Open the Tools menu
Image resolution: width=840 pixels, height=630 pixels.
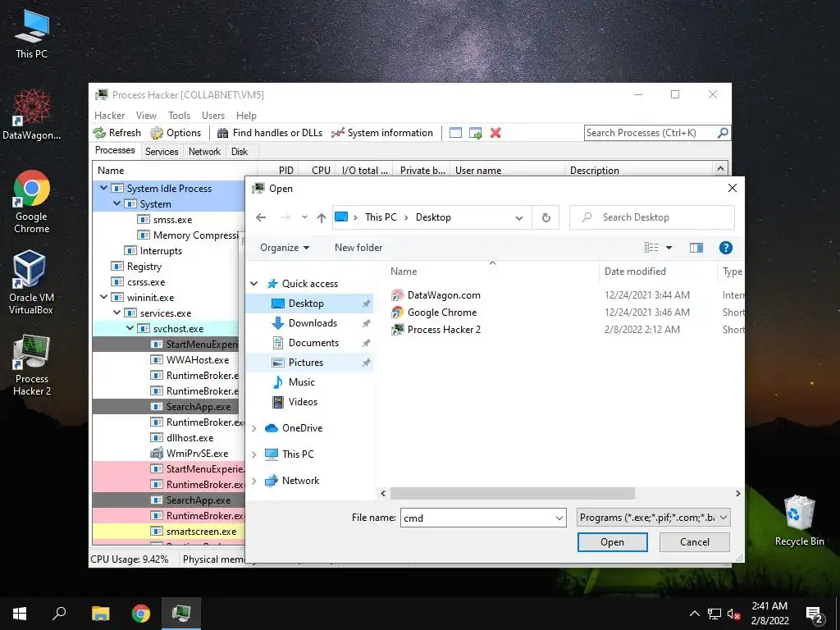pos(179,115)
